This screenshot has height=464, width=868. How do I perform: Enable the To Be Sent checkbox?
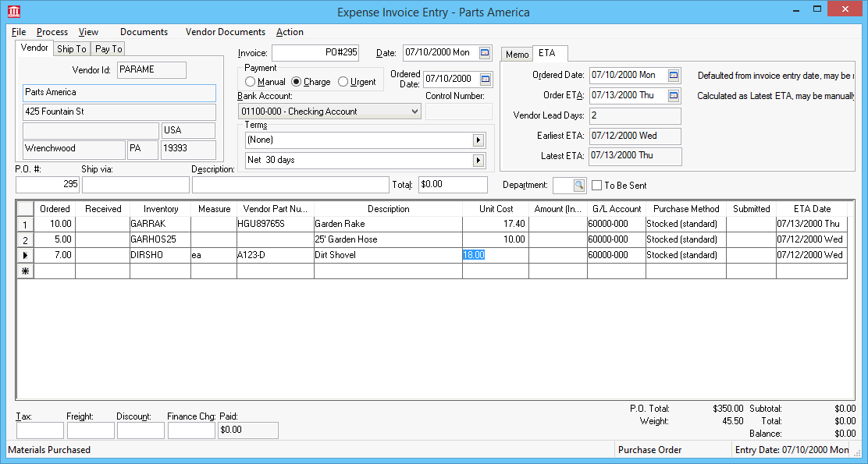pos(596,186)
